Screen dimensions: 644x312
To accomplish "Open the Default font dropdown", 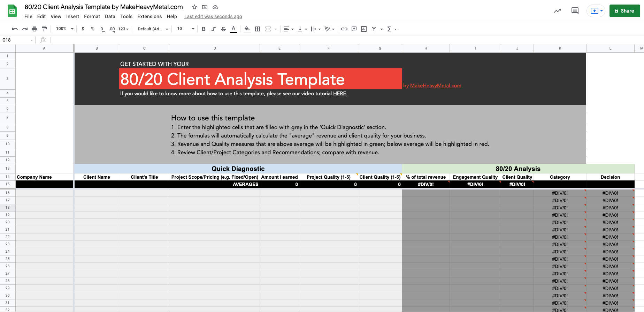I will point(153,29).
